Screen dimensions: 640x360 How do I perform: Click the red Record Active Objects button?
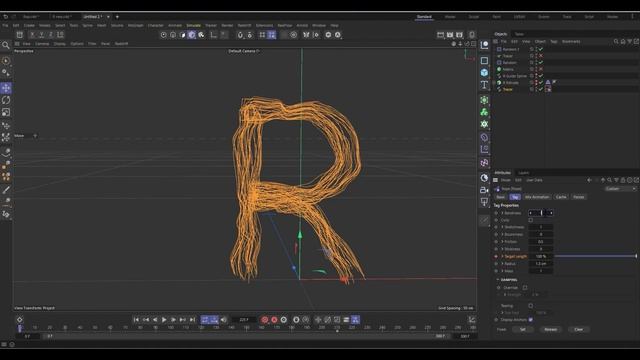[x=264, y=320]
